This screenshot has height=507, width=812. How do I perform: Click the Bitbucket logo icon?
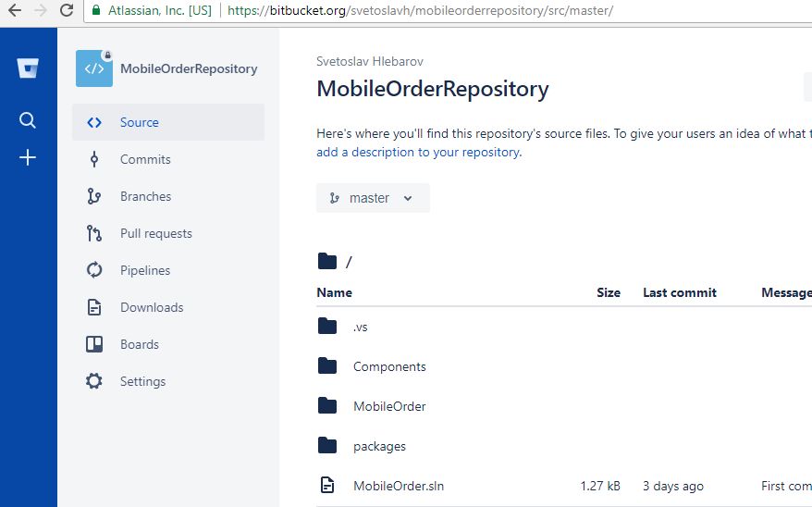28,68
